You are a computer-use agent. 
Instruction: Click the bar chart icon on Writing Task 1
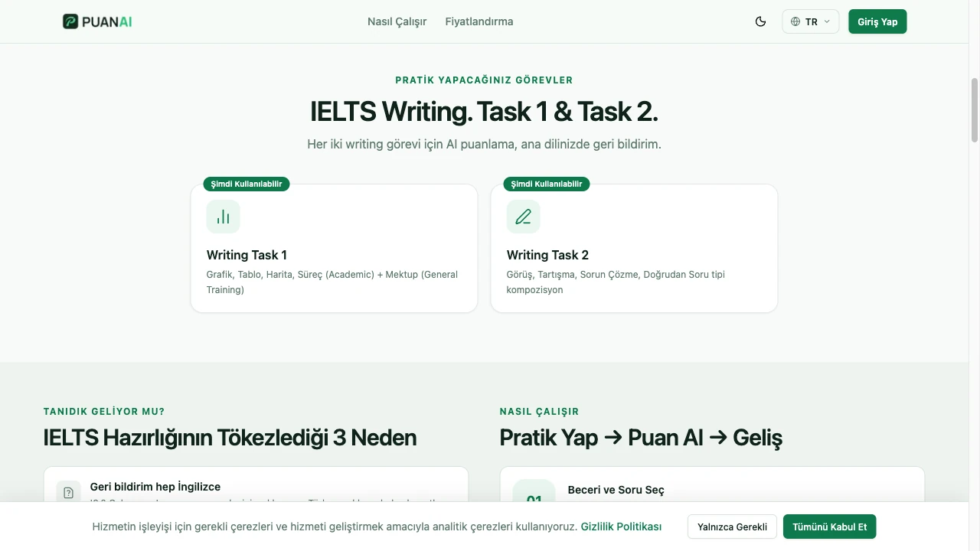(x=223, y=217)
